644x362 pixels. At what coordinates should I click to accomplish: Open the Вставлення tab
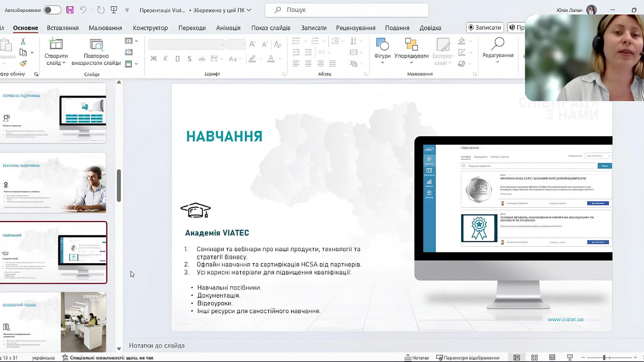[x=63, y=28]
